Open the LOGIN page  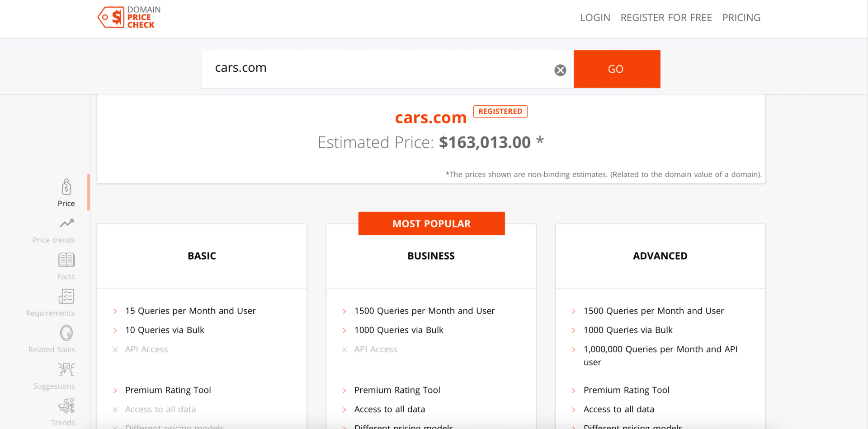[x=595, y=18]
